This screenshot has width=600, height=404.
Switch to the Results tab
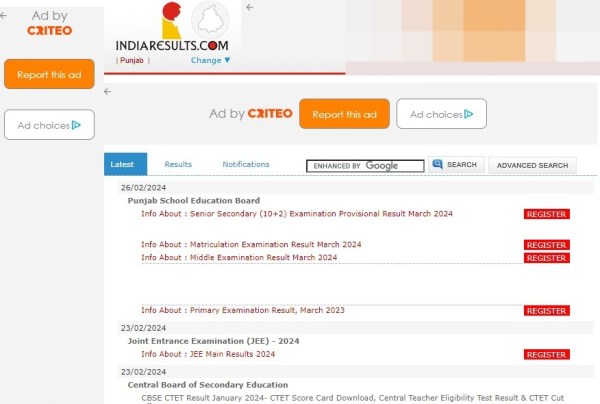click(x=178, y=164)
